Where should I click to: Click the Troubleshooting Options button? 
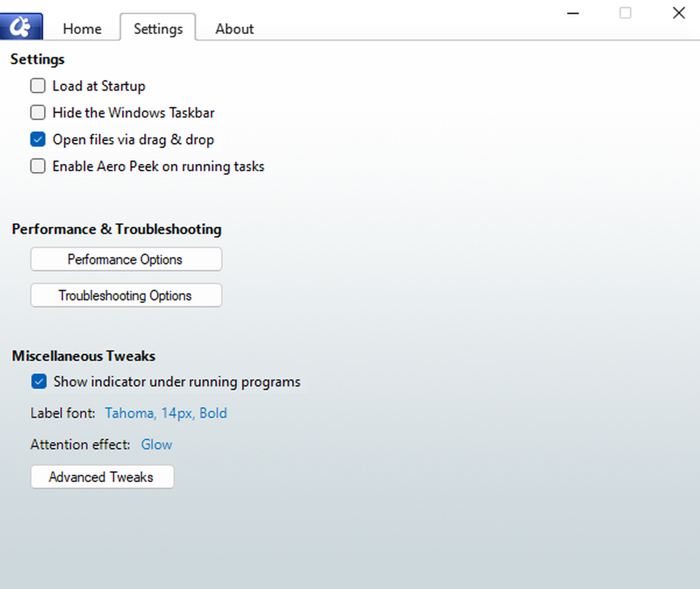(x=126, y=296)
